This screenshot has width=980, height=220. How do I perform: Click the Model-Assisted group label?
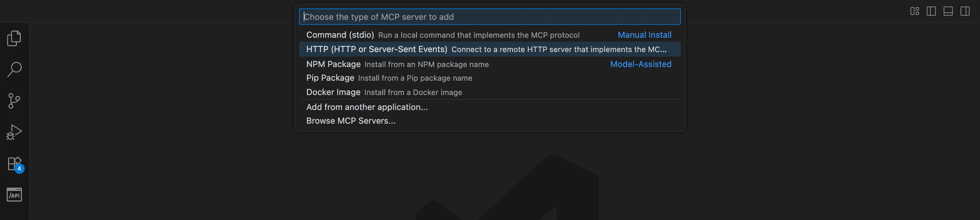[641, 64]
